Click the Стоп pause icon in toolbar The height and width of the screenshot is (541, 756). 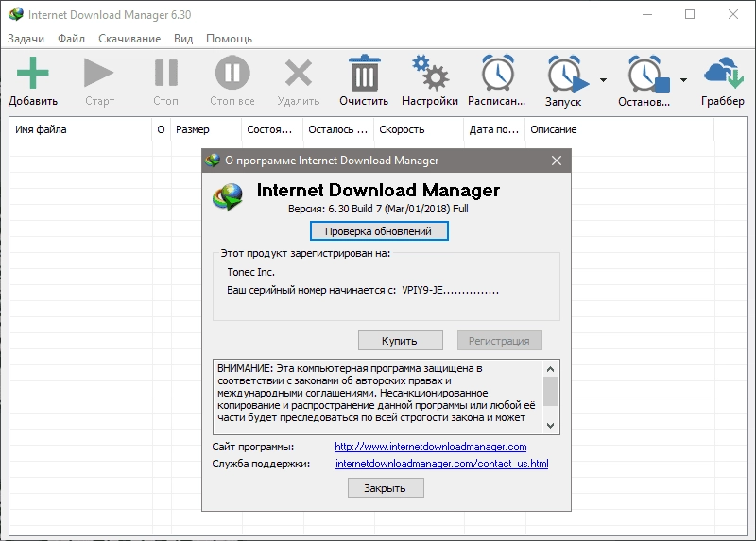click(166, 73)
